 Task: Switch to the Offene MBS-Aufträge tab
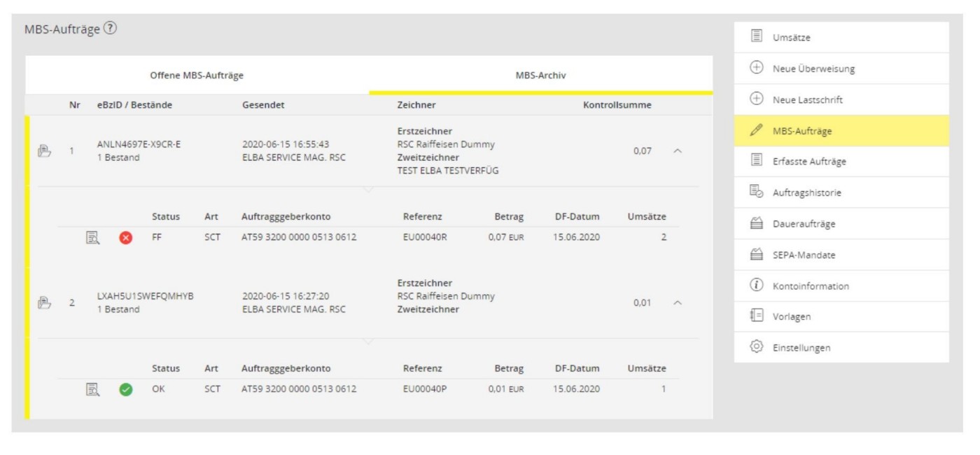(197, 75)
